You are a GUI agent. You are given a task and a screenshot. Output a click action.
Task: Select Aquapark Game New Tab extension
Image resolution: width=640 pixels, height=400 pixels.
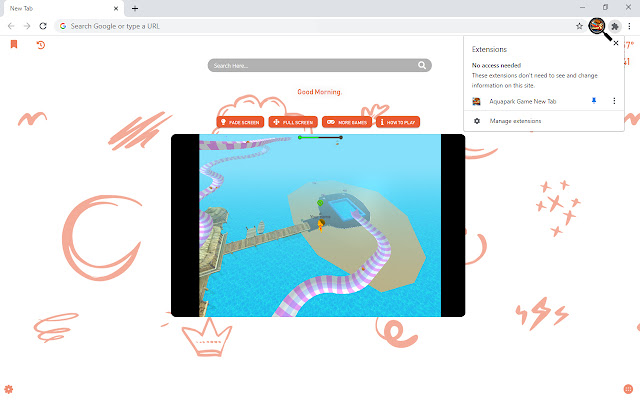click(522, 101)
